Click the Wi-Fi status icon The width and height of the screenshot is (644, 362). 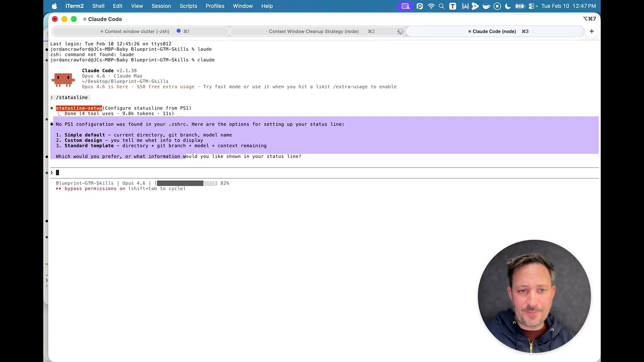[x=431, y=6]
